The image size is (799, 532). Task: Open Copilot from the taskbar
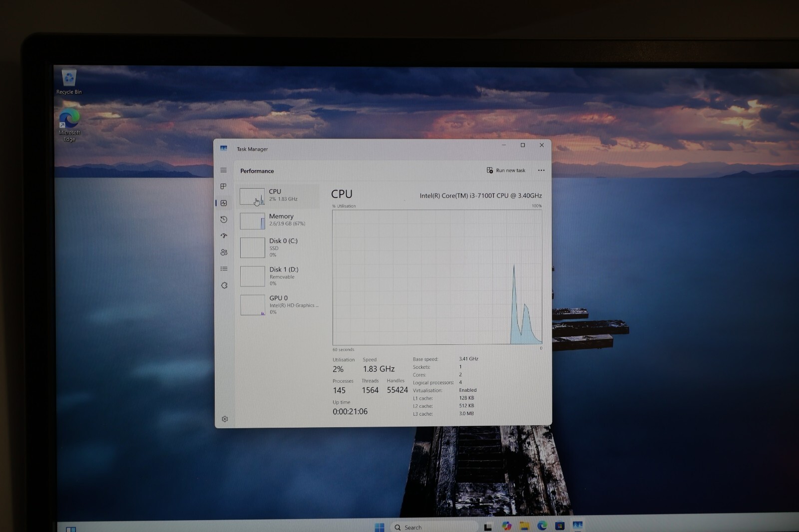click(x=507, y=526)
